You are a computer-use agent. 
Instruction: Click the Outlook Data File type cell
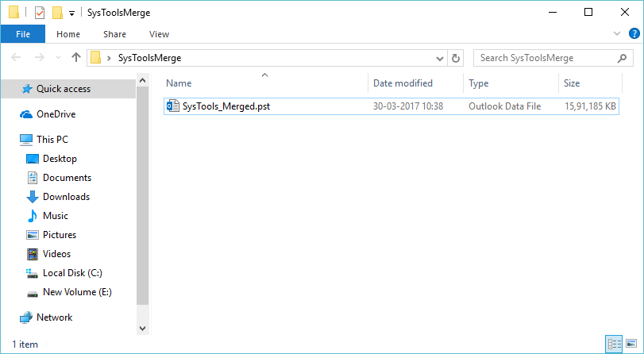[504, 106]
